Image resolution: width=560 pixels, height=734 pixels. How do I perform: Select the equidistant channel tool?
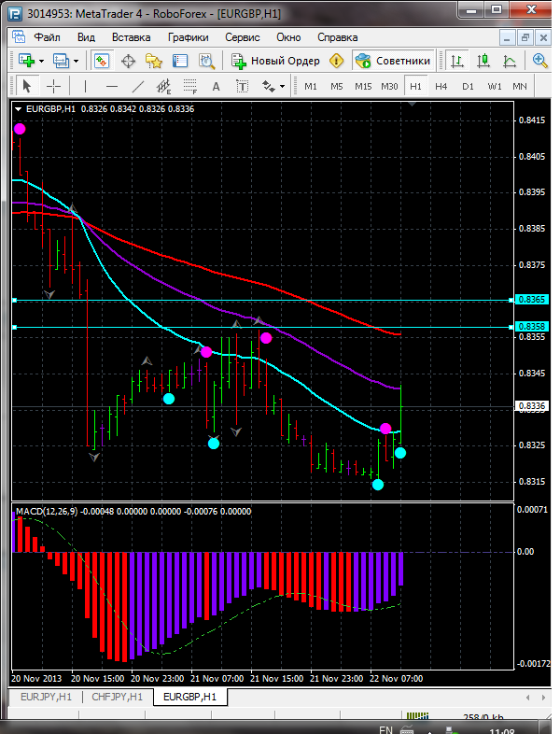pyautogui.click(x=163, y=86)
